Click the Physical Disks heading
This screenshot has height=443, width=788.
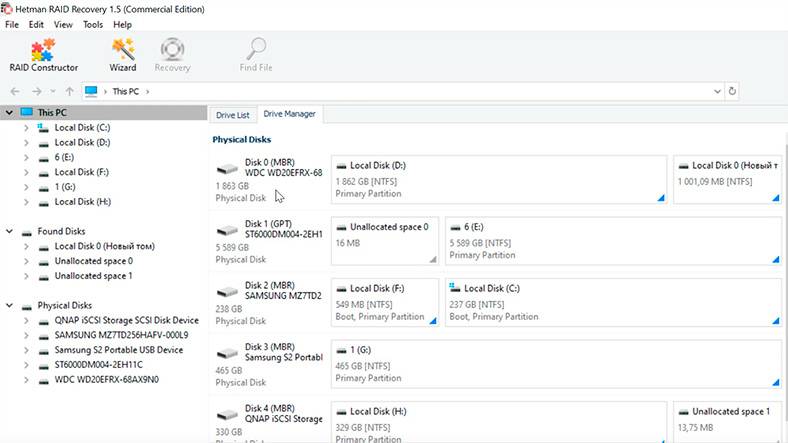click(x=242, y=140)
